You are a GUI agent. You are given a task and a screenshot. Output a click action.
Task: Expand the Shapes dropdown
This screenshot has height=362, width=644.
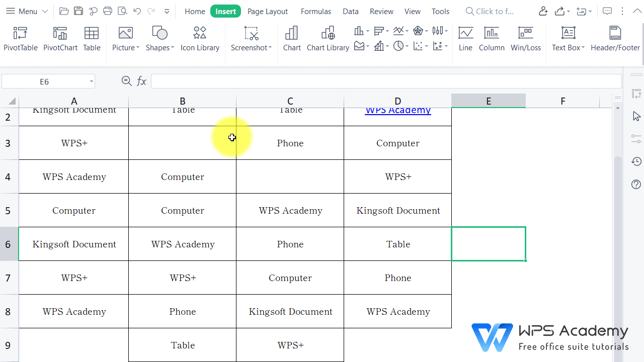tap(173, 48)
